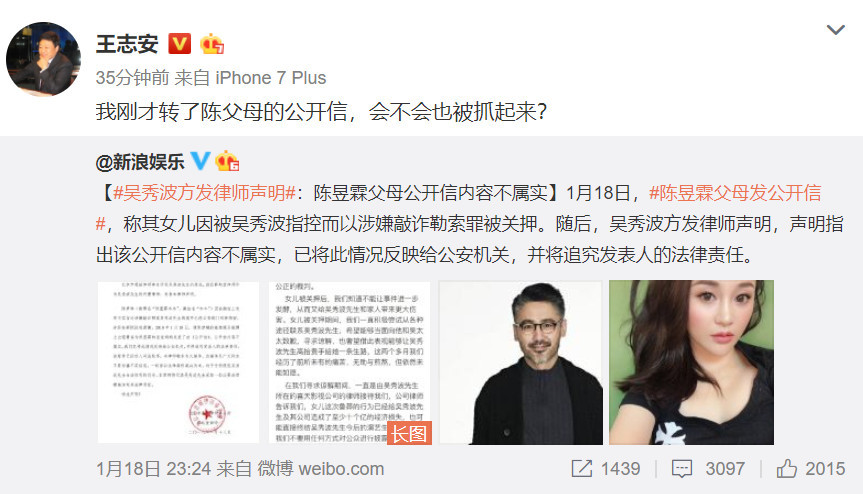Click the 微博 weibo.com source link
Viewport: 863px width, 494px height.
(321, 469)
